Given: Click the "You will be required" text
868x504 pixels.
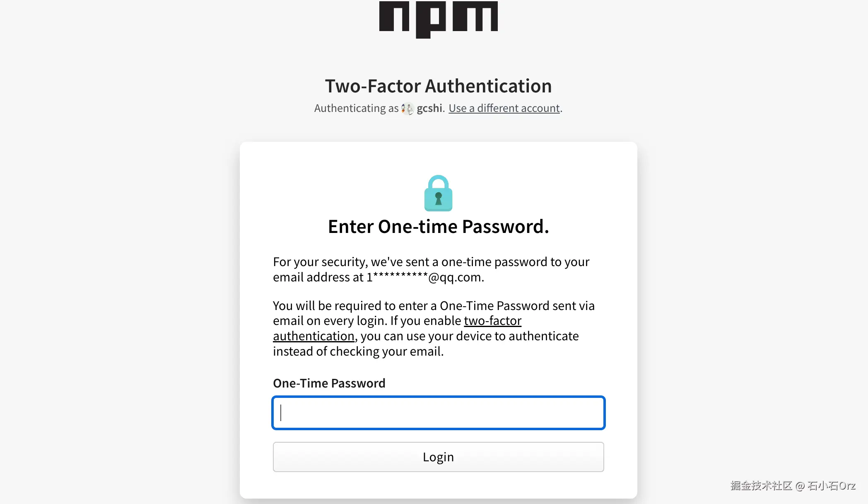Looking at the screenshot, I should pyautogui.click(x=327, y=306).
